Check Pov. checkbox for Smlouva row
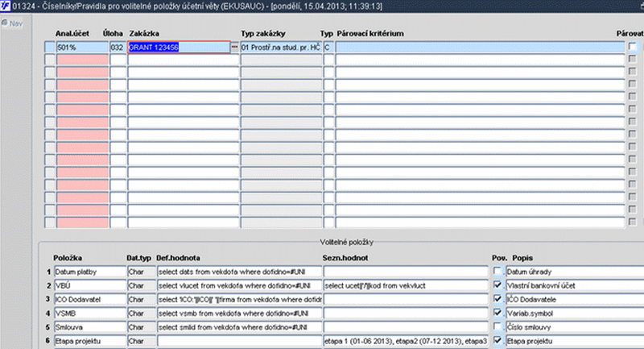The image size is (644, 349). (497, 326)
